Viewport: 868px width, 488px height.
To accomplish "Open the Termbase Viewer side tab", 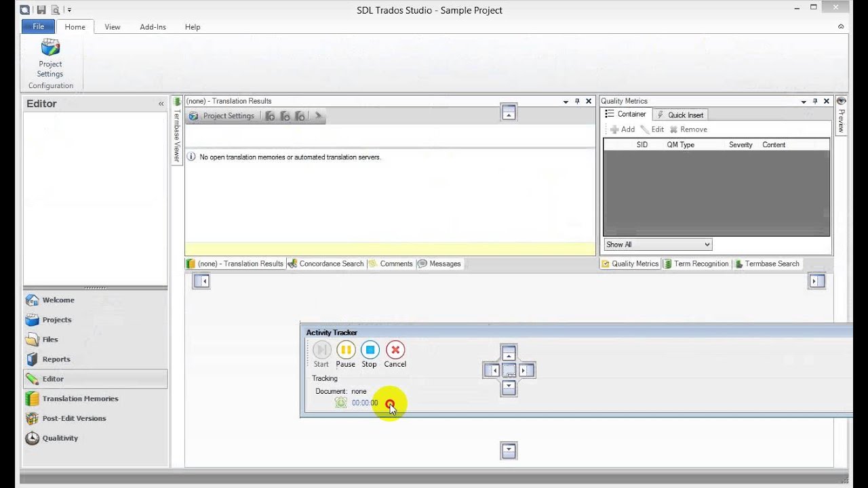I will tap(177, 130).
